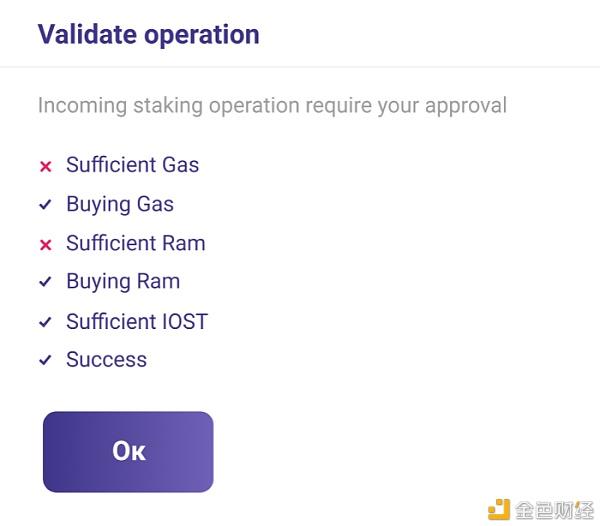Viewport: 600px width, 526px height.
Task: Click the checkmark beside Sufficient IOST
Action: [45, 323]
